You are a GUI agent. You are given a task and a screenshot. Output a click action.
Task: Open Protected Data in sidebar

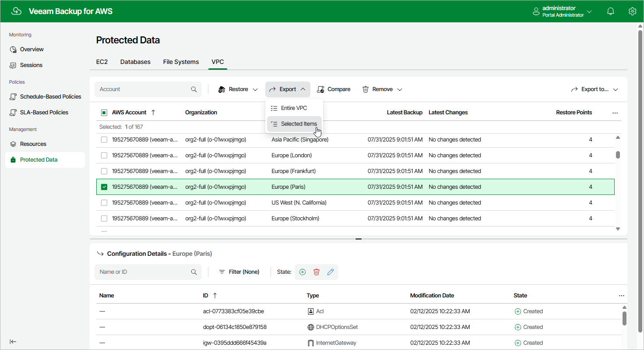click(x=45, y=160)
